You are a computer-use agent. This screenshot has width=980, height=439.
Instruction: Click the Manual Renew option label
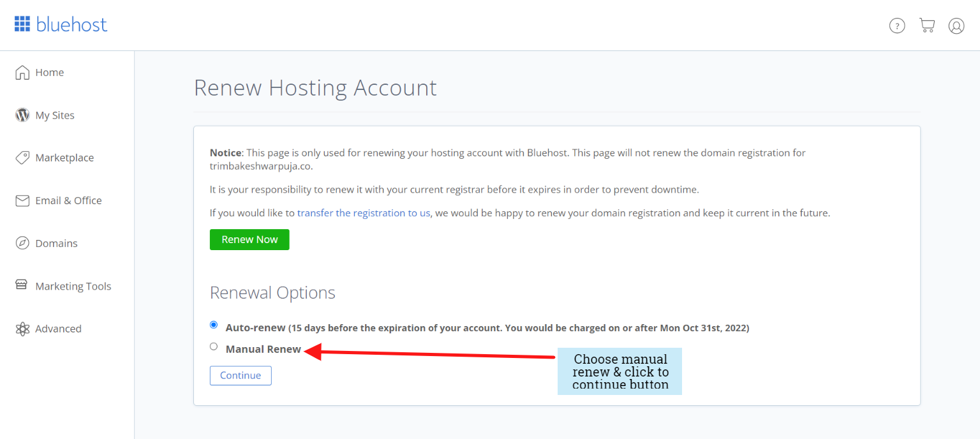click(x=264, y=349)
